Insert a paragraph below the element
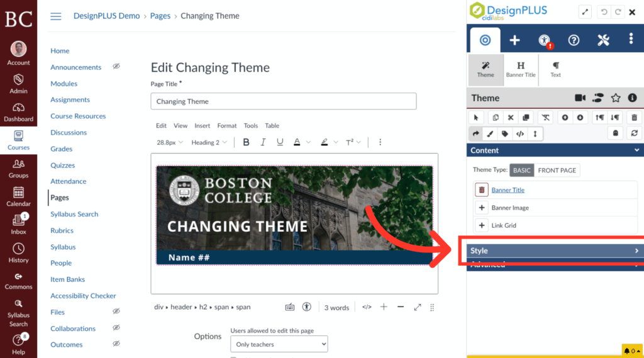This screenshot has height=358, width=644. tap(615, 118)
